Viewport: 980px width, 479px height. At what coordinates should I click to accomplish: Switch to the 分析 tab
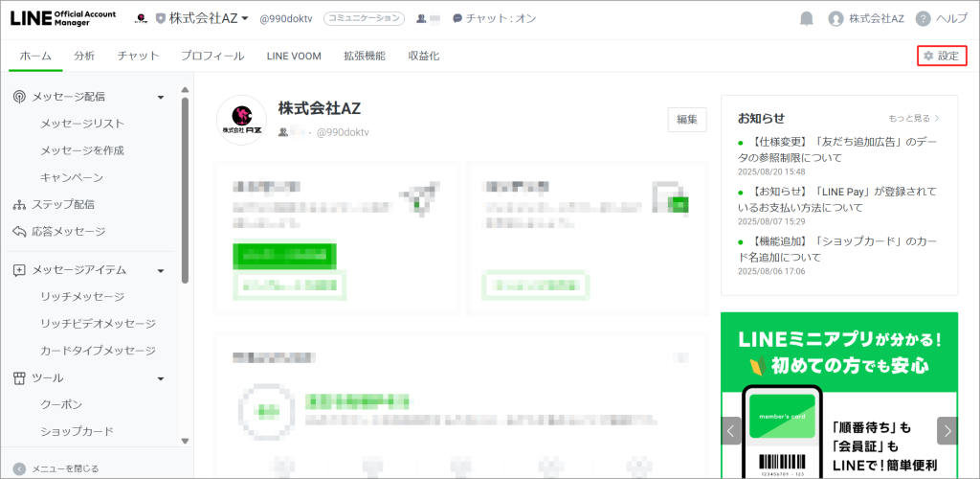pyautogui.click(x=84, y=56)
